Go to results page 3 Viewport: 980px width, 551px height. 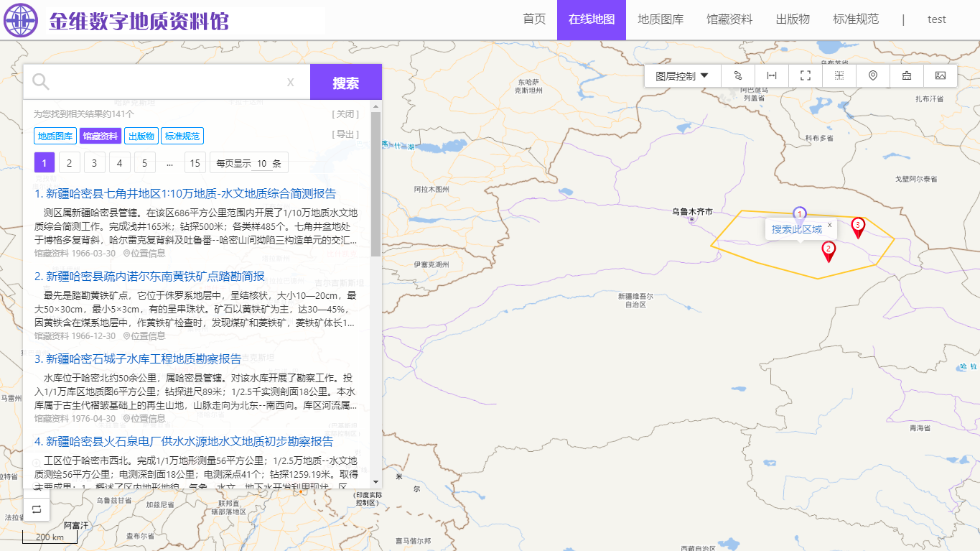tap(94, 163)
